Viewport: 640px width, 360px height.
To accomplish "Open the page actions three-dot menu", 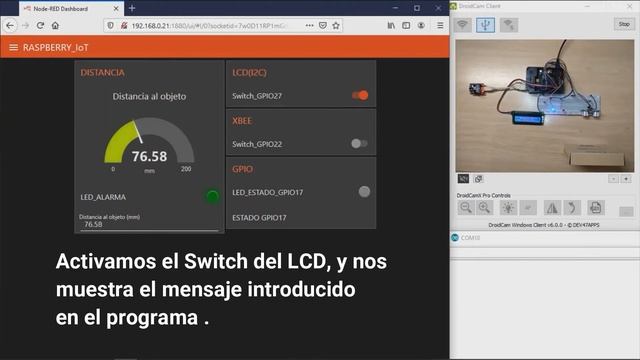I will point(309,25).
